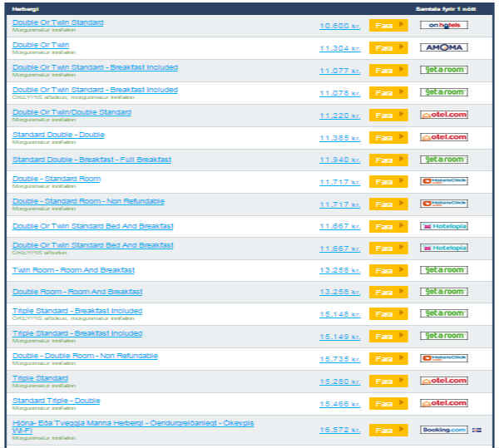Open the Standard Double - Double link
This screenshot has height=448, width=499.
pyautogui.click(x=58, y=135)
